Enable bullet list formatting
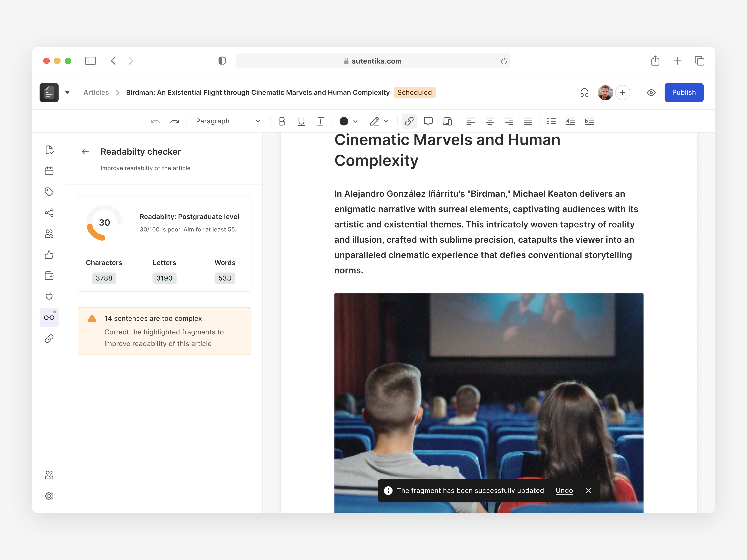This screenshot has height=560, width=747. pos(551,121)
